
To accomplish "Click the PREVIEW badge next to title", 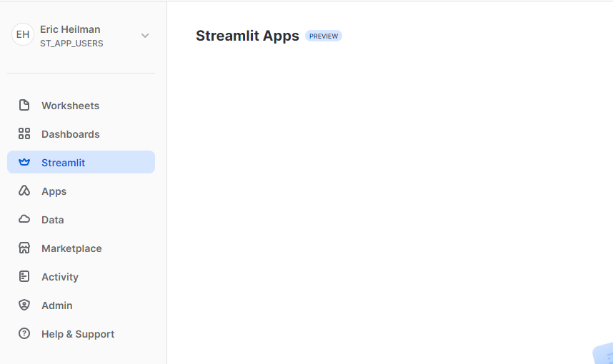I will [324, 36].
